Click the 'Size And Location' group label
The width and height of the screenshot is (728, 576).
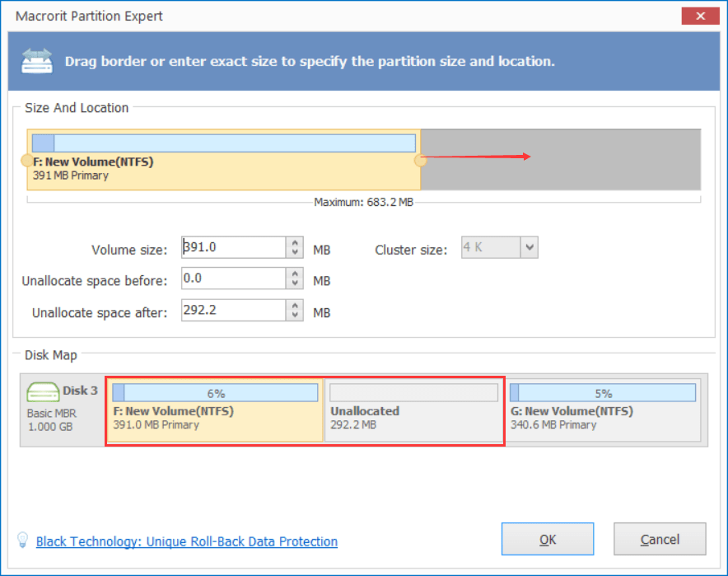(x=77, y=108)
